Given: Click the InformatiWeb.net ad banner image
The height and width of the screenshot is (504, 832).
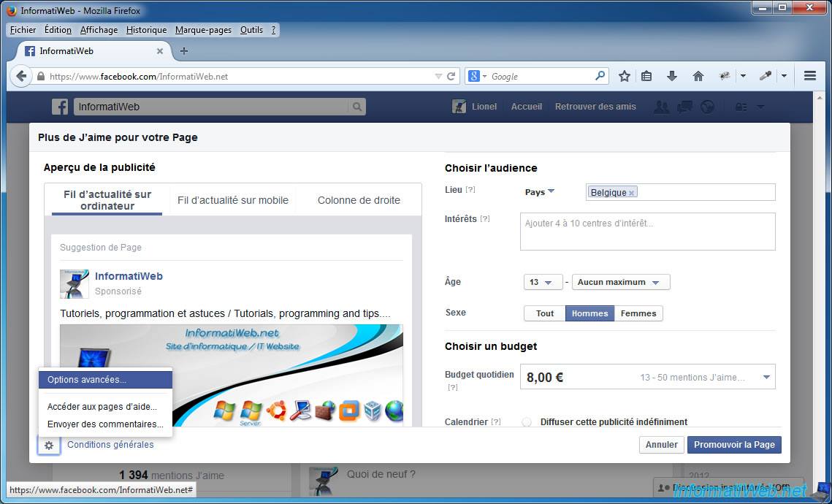Looking at the screenshot, I should click(232, 375).
